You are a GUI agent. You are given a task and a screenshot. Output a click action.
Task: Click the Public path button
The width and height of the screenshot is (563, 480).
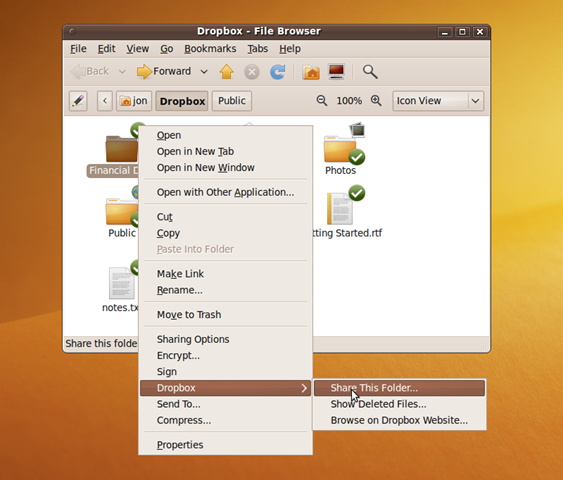tap(232, 101)
